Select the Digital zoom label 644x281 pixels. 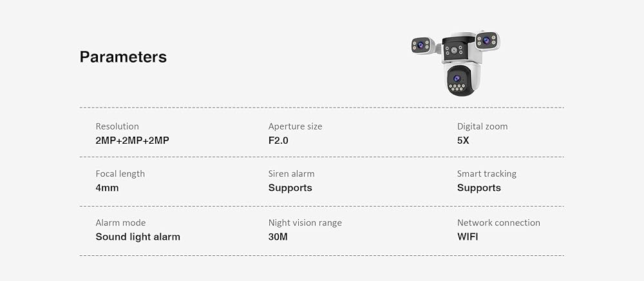click(482, 126)
